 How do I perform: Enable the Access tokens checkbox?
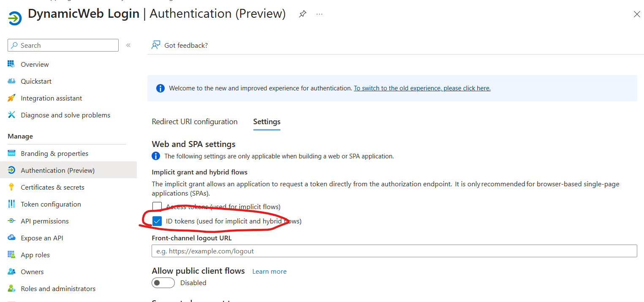(157, 207)
